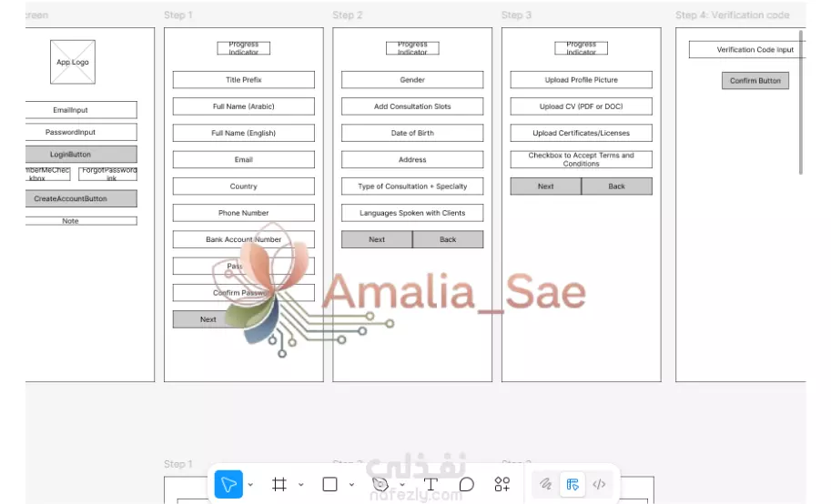831x504 pixels.
Task: Select the Step 3 frame label above Upload Profile Picture
Action: [x=516, y=15]
